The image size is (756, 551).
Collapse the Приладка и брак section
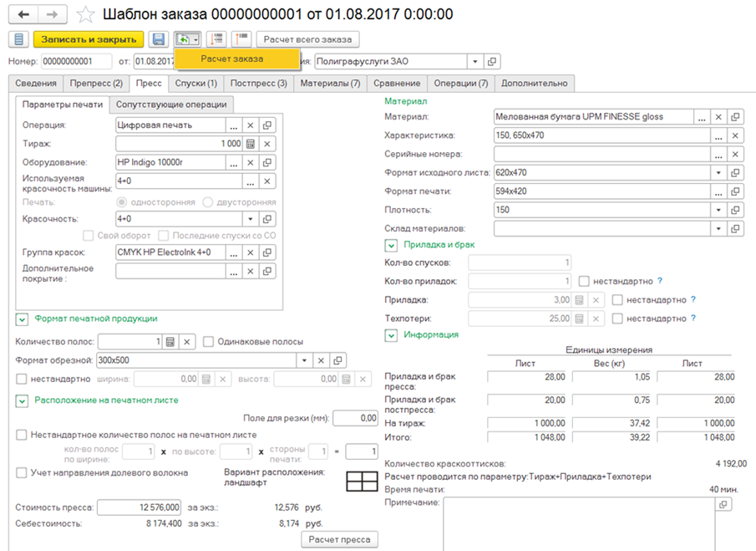(390, 246)
